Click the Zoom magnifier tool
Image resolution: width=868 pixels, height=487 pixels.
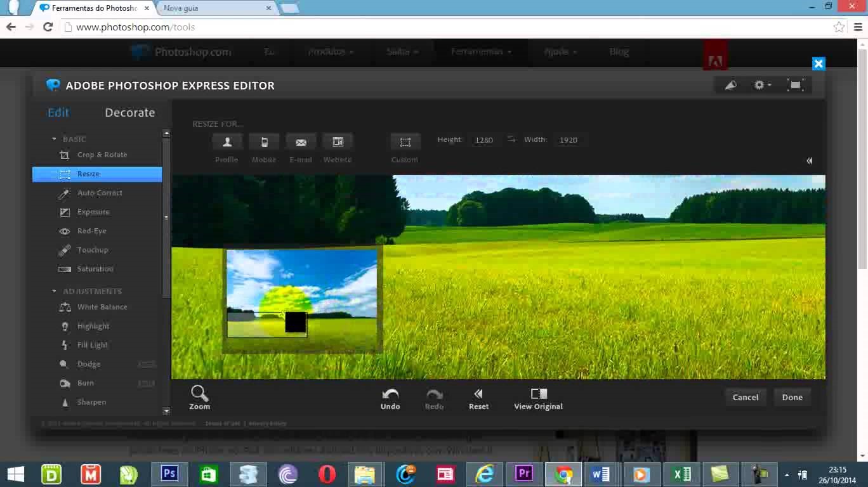pyautogui.click(x=199, y=398)
